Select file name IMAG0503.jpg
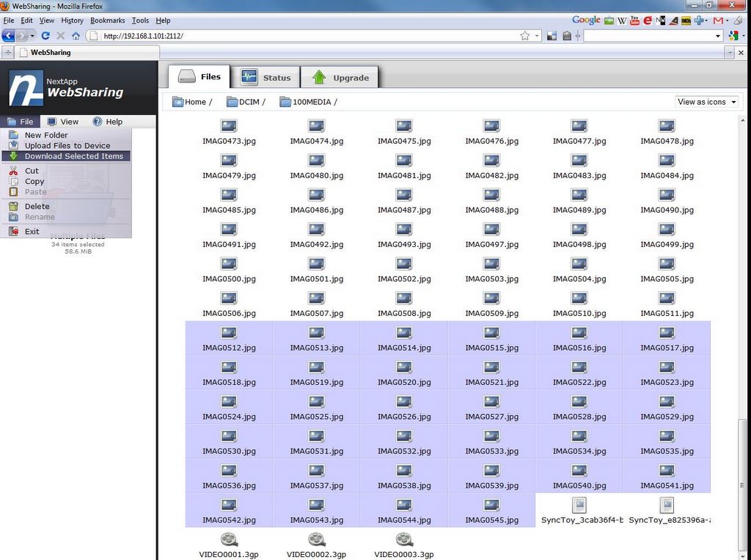751x560 pixels. [x=491, y=279]
